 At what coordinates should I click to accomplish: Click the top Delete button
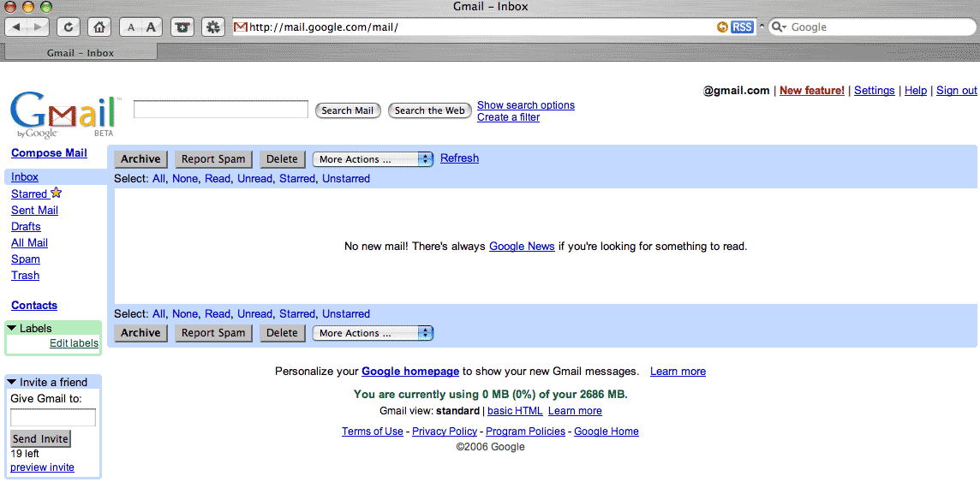[x=282, y=159]
